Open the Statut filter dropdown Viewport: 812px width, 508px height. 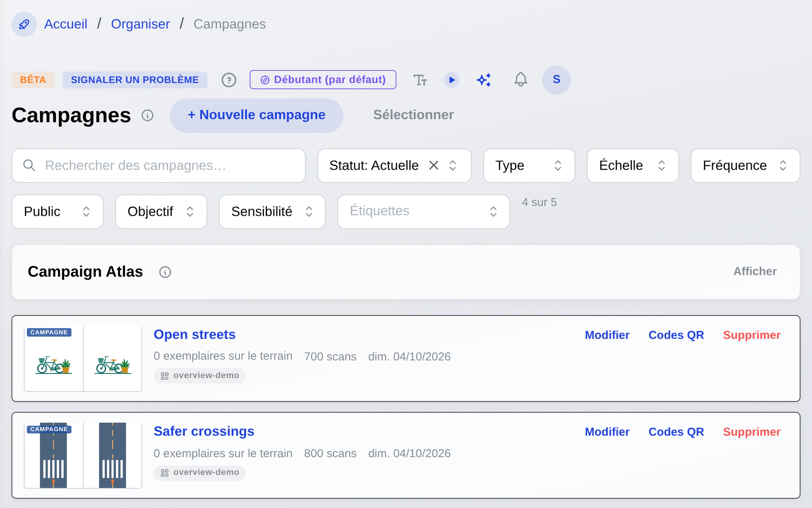[394, 165]
